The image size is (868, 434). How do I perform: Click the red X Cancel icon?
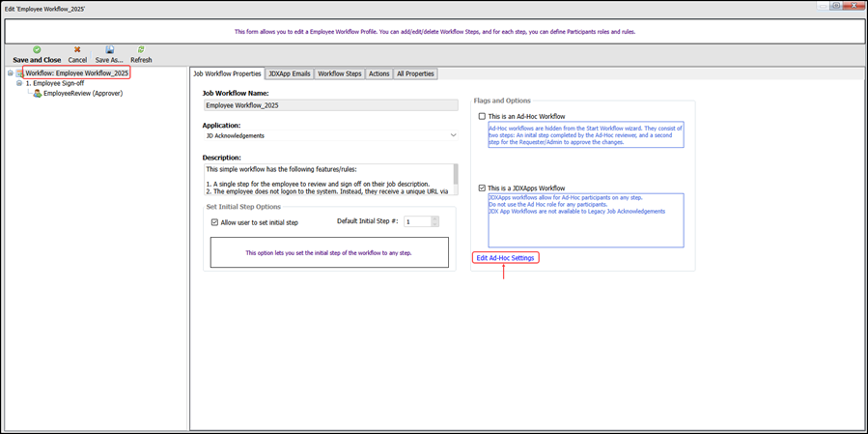[x=77, y=49]
